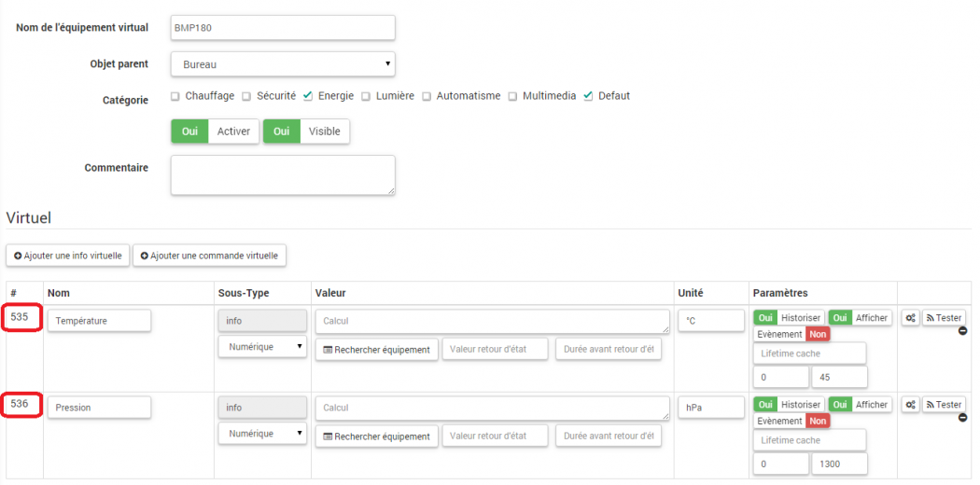
Task: Edit the Pression name field
Action: [x=99, y=408]
